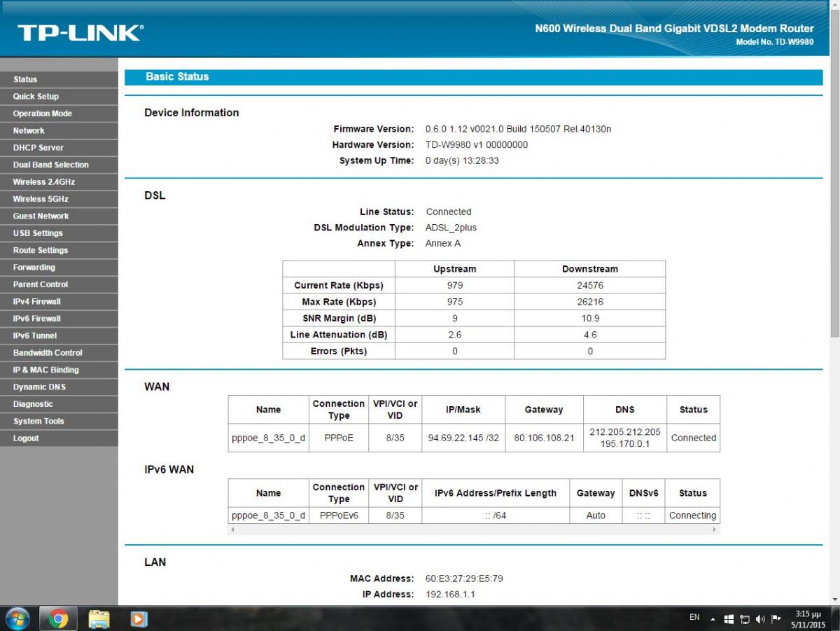Open System Tools from the sidebar

tap(38, 422)
